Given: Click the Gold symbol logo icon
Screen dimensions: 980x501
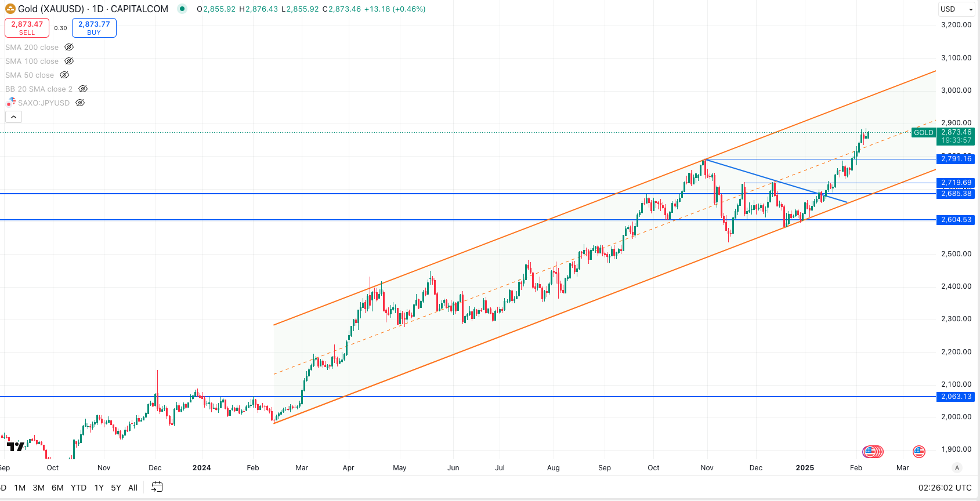Looking at the screenshot, I should tap(10, 9).
